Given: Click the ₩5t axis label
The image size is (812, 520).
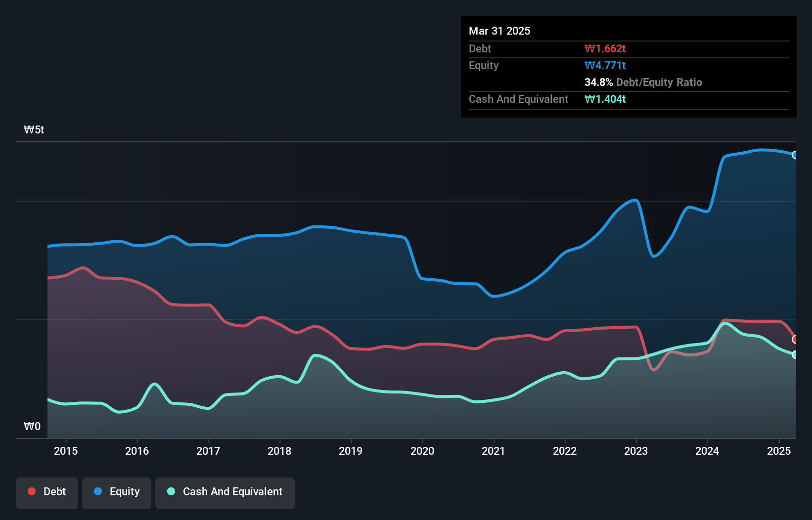Looking at the screenshot, I should click(x=34, y=130).
